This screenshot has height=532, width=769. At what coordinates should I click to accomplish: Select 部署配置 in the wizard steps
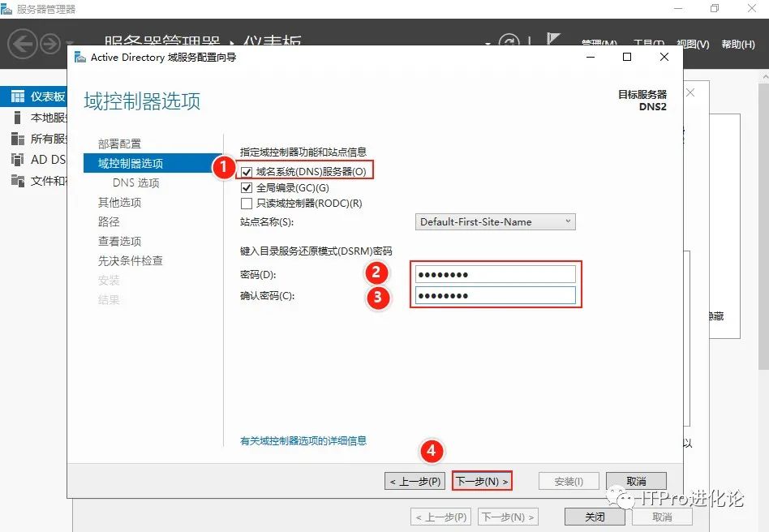(x=119, y=144)
